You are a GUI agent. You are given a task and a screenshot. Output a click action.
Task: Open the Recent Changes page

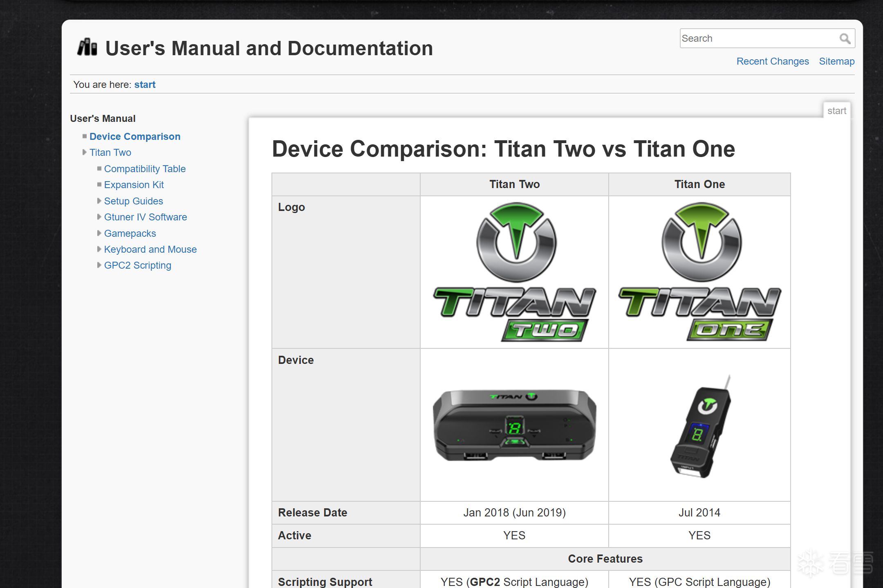click(x=772, y=61)
